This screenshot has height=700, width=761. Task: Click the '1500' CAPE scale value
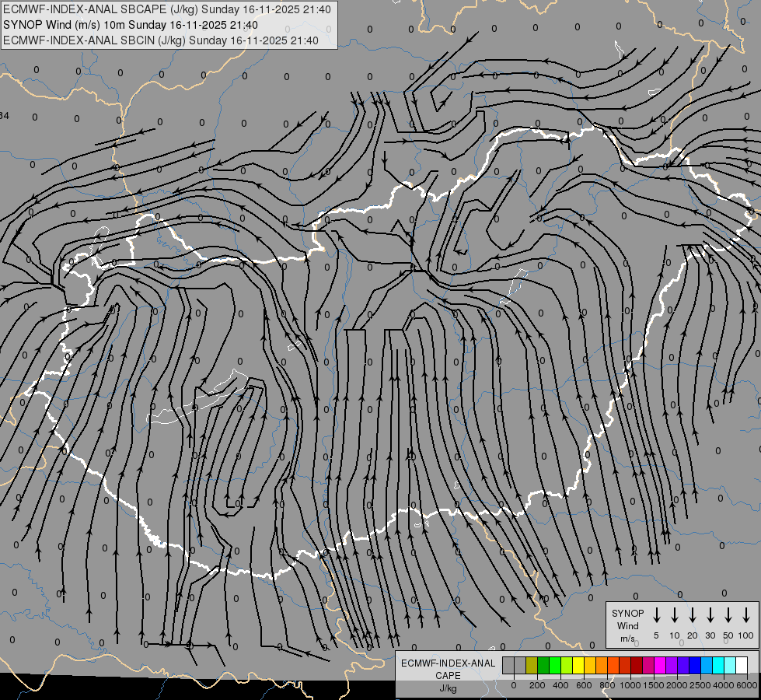(x=654, y=685)
